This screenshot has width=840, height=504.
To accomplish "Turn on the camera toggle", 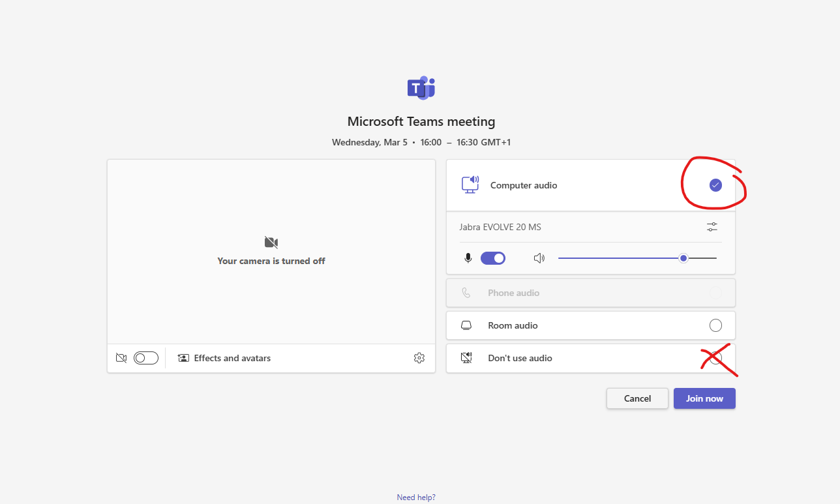I will point(146,358).
